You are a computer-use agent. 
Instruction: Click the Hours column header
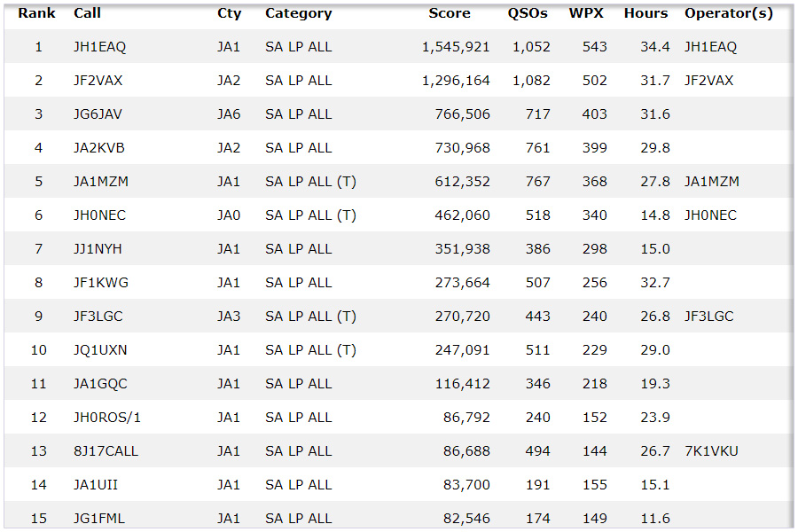pyautogui.click(x=645, y=13)
